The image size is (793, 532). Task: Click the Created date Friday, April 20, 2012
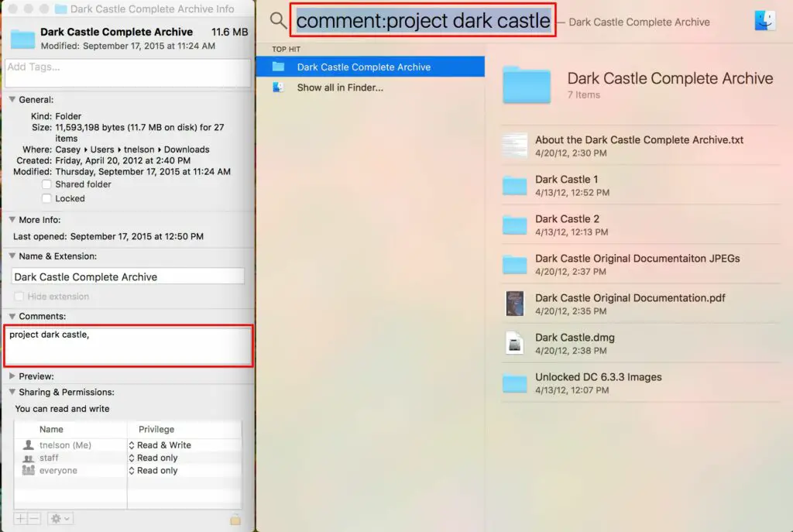(x=123, y=160)
